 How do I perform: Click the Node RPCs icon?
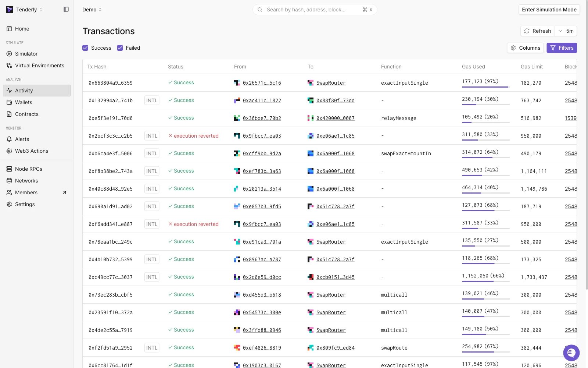pyautogui.click(x=9, y=169)
